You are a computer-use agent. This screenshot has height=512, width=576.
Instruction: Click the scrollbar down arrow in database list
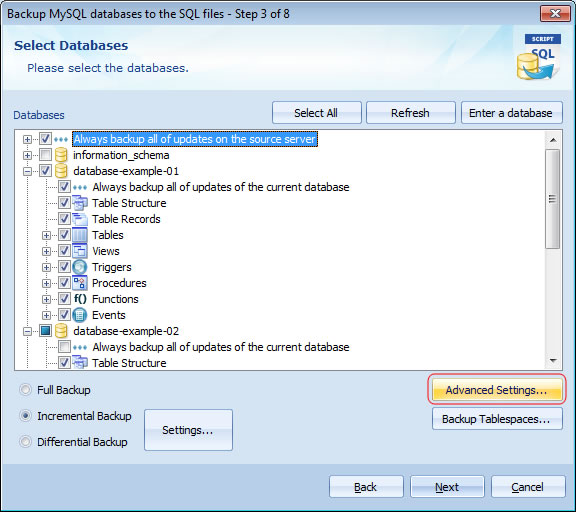tap(553, 361)
